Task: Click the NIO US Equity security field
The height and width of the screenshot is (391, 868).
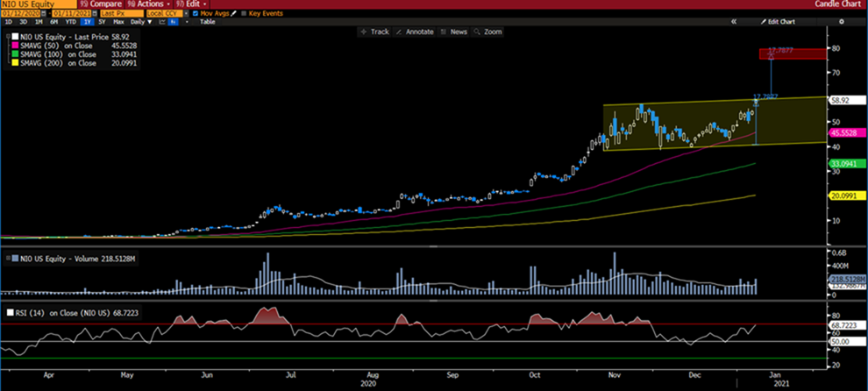Action: 39,4
